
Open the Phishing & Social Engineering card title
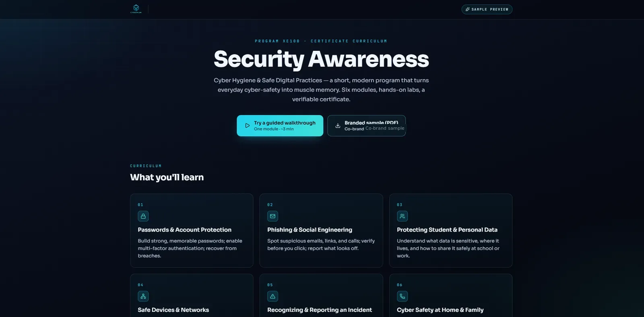coord(310,230)
